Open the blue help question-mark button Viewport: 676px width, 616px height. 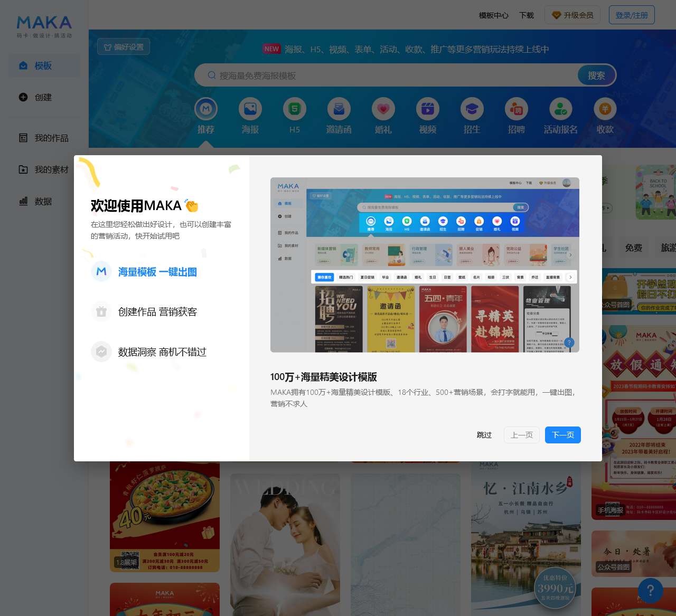[651, 591]
